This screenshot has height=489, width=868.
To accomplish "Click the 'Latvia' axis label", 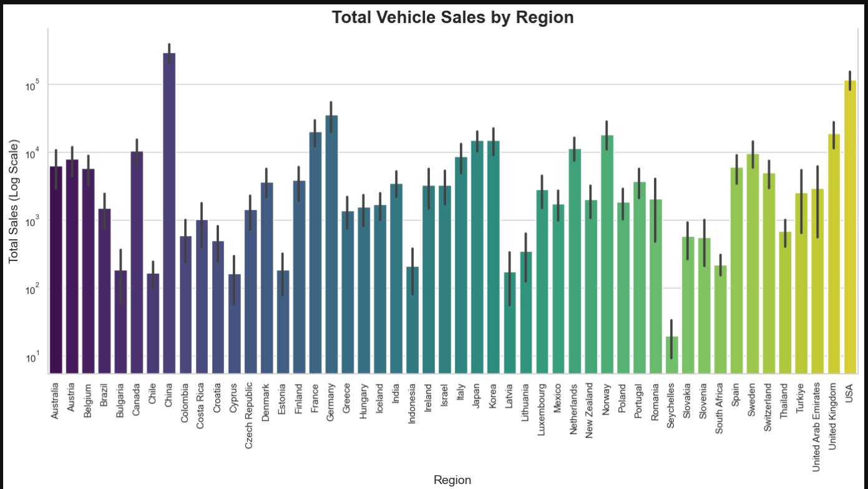I will pyautogui.click(x=510, y=395).
